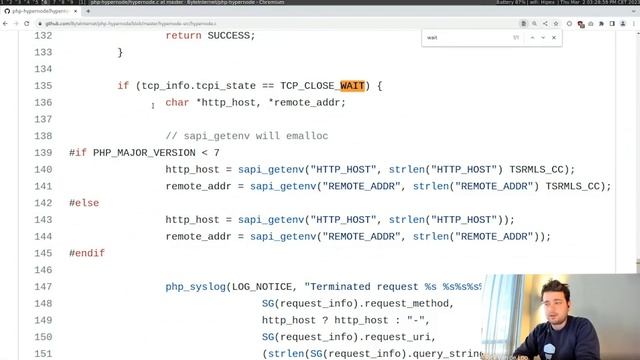The height and width of the screenshot is (360, 640).
Task: Select line number 139
Action: (x=43, y=153)
